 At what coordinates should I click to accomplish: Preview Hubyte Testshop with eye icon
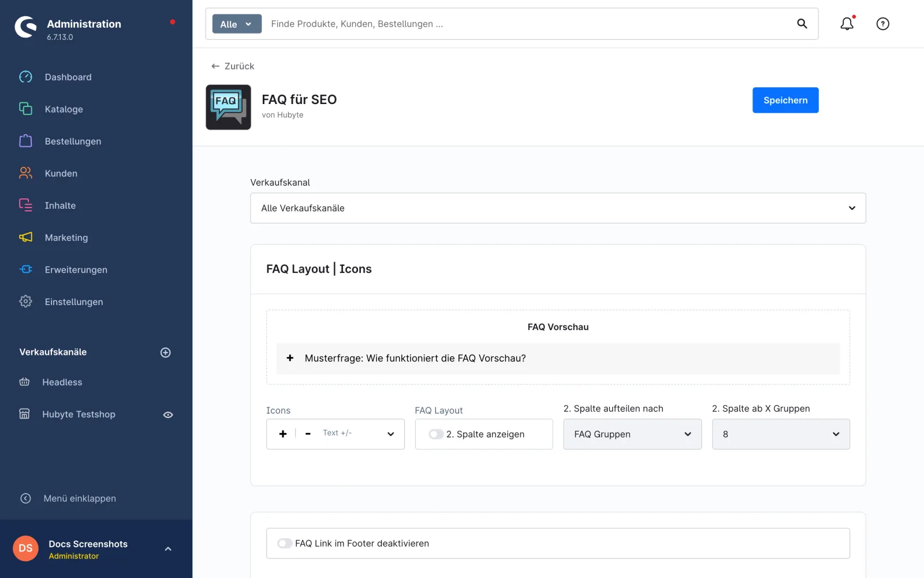point(168,415)
